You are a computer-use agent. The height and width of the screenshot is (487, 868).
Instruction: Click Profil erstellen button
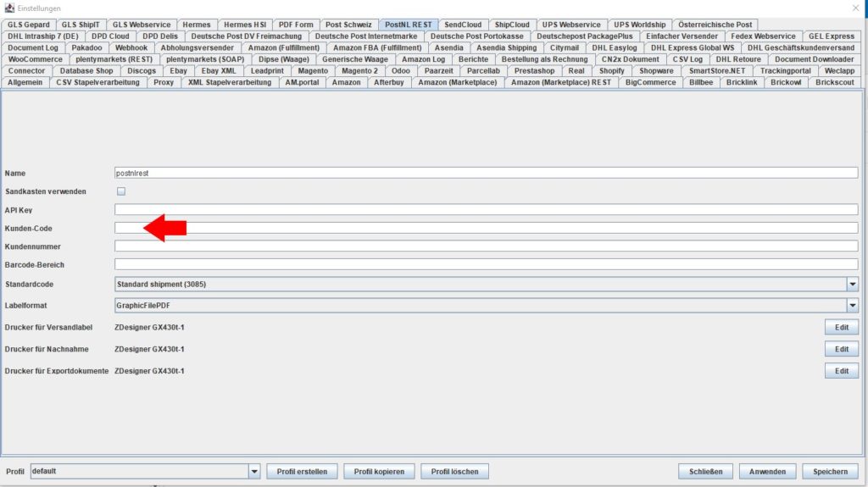click(x=302, y=472)
